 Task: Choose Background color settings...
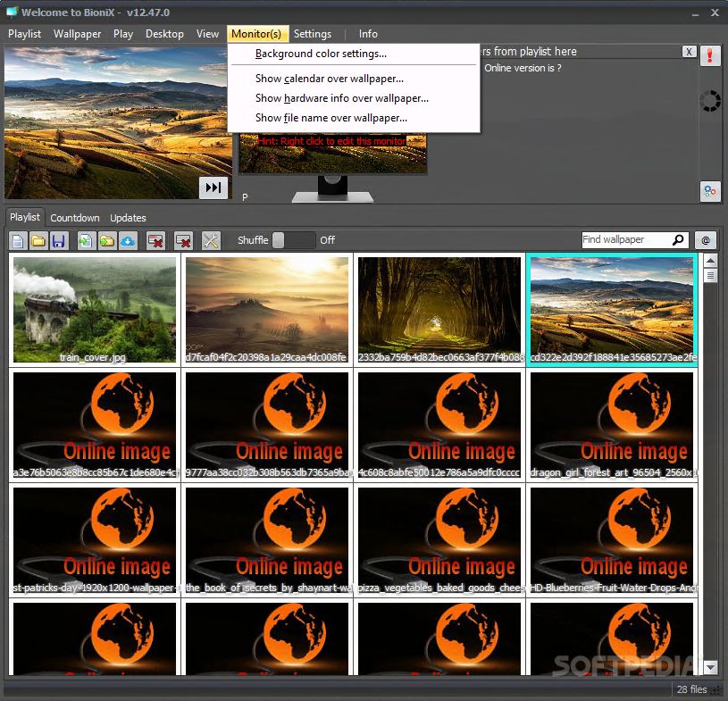pyautogui.click(x=354, y=54)
